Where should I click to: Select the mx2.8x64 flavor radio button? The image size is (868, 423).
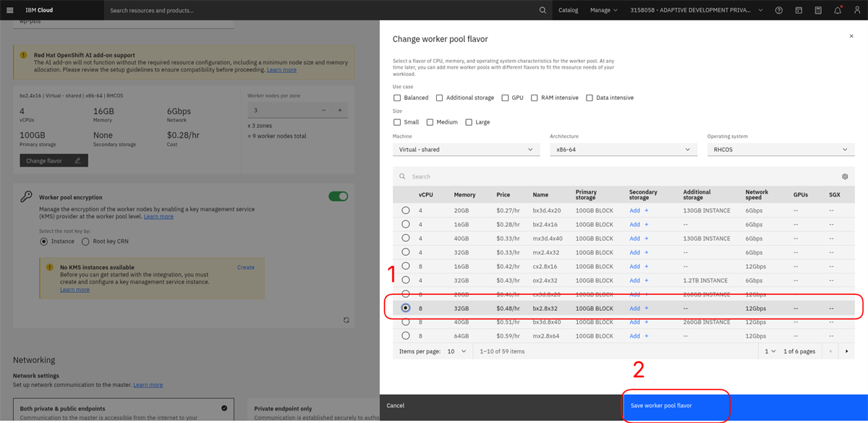coord(406,336)
